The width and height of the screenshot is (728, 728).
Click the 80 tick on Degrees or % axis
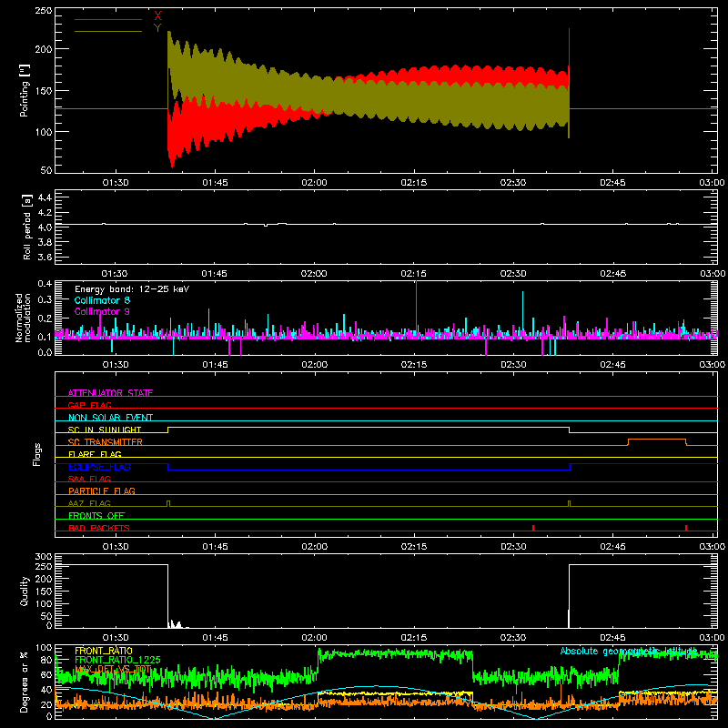coord(46,660)
